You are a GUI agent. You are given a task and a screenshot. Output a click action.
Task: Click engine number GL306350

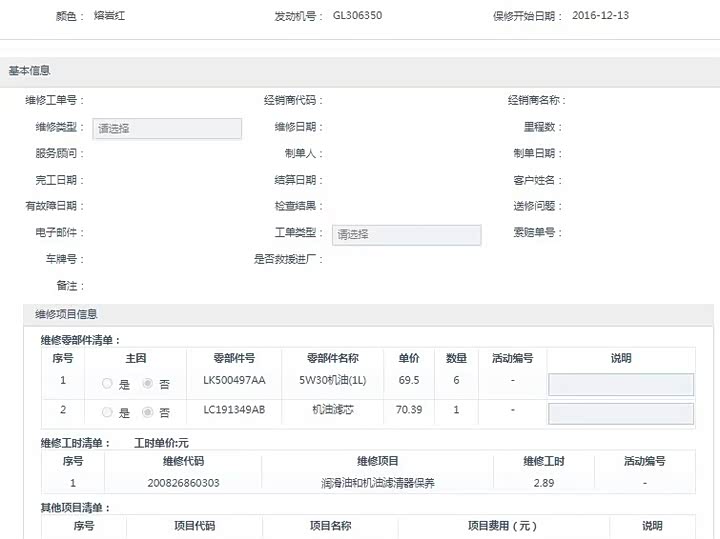pos(357,16)
